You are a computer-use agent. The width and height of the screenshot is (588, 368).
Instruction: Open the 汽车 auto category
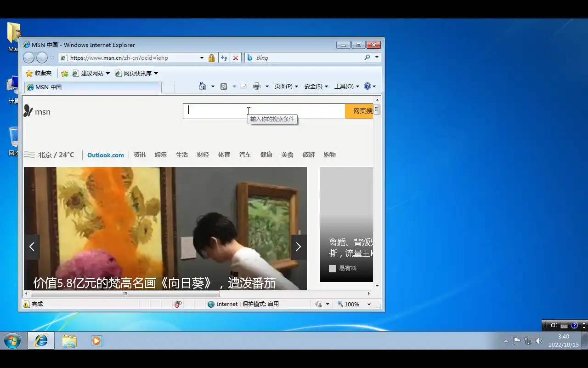coord(245,155)
